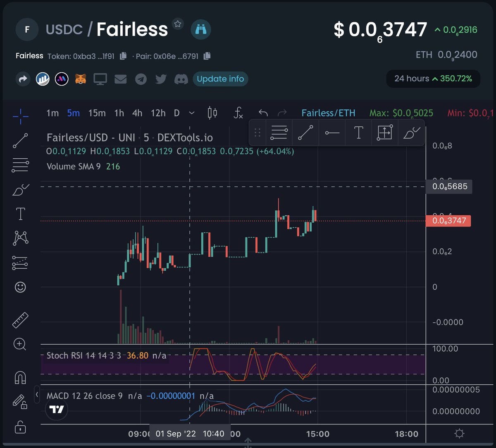Click brush tool in floating toolbar
Image resolution: width=496 pixels, height=448 pixels.
coord(411,133)
